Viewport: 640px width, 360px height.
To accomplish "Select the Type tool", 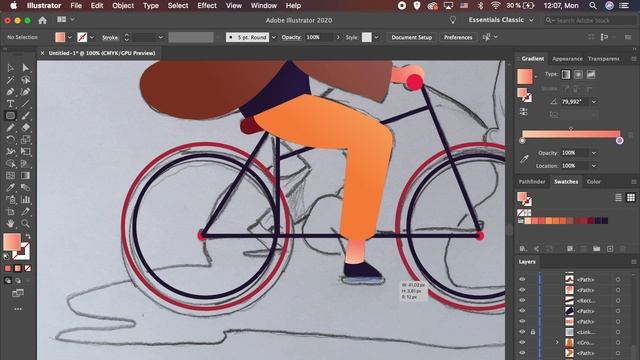I will [10, 104].
